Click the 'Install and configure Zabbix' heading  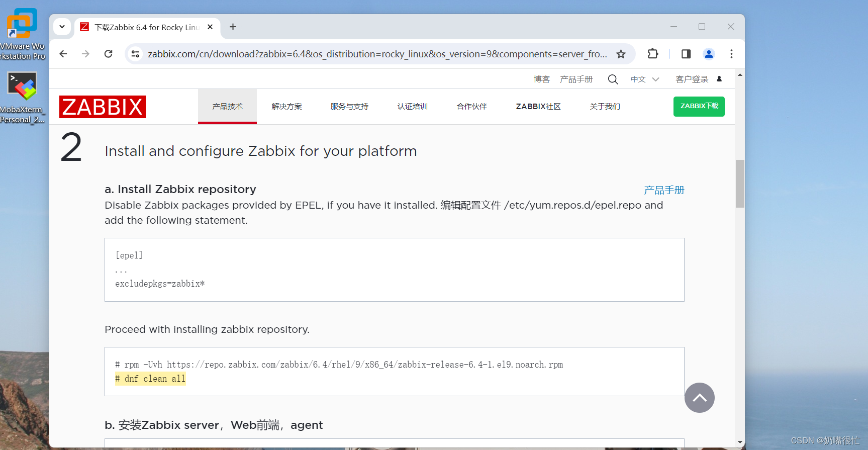pos(261,151)
